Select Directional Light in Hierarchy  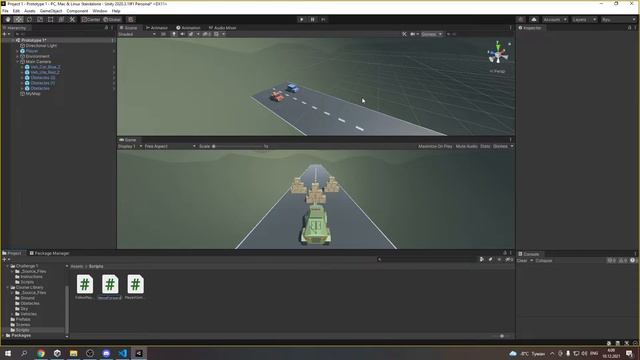coord(41,46)
